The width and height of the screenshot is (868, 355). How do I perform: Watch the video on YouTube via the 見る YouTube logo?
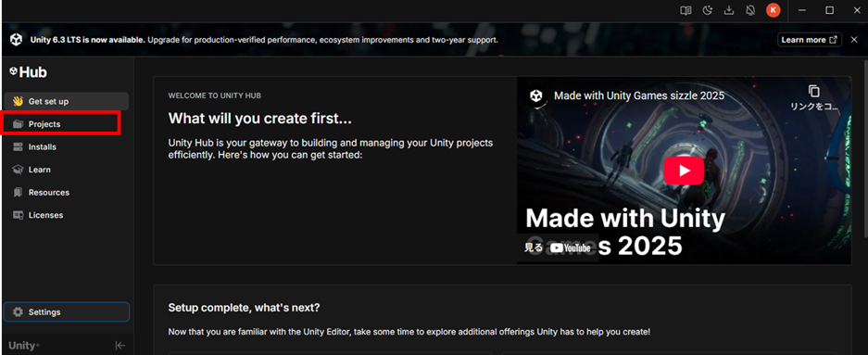pyautogui.click(x=557, y=248)
